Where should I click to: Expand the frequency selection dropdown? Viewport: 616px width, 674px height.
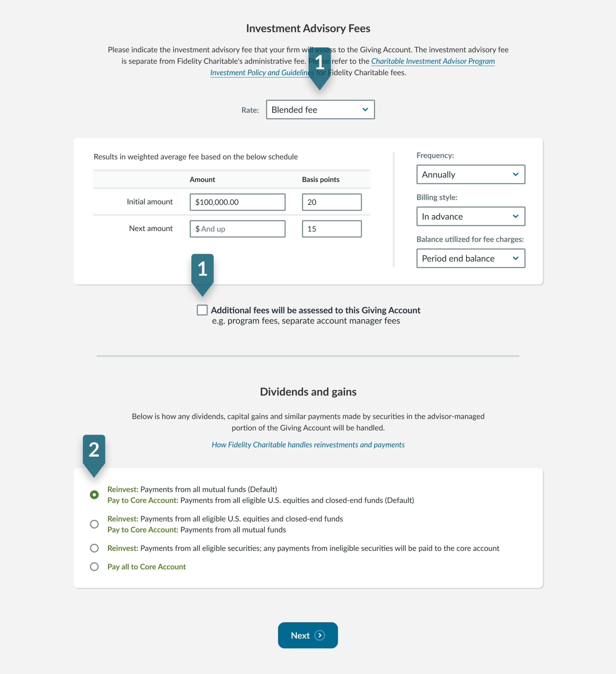[469, 174]
